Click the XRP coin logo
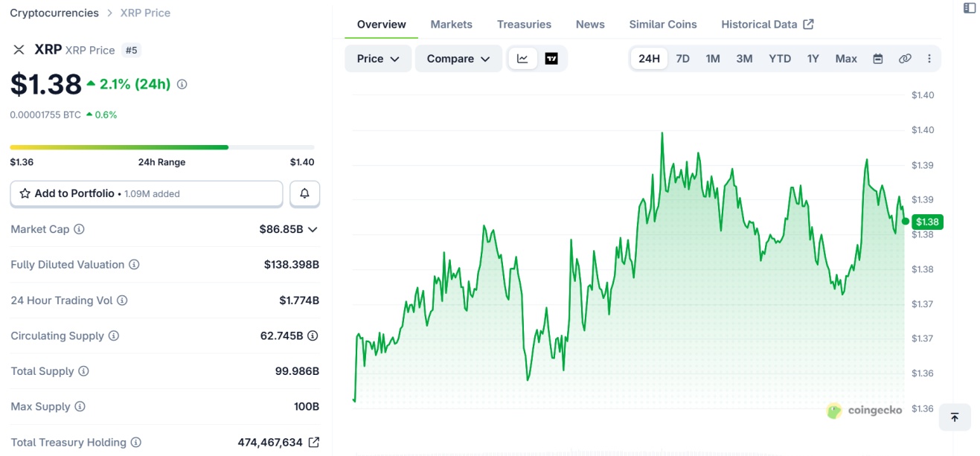Screen dimensions: 980x456 [19, 50]
